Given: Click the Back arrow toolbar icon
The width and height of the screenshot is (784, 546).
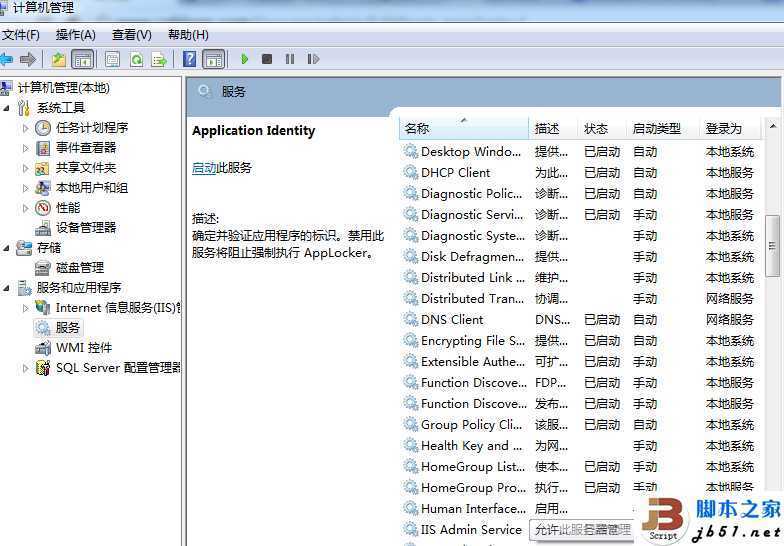Looking at the screenshot, I should click(6, 60).
